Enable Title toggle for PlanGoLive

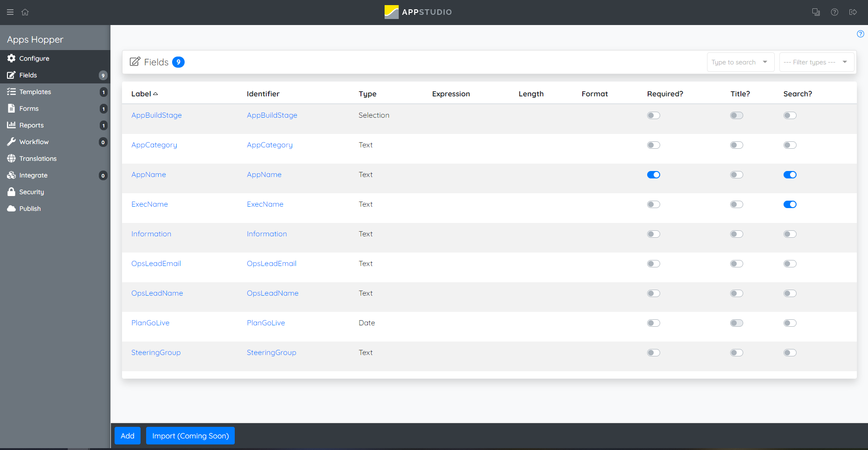(737, 323)
